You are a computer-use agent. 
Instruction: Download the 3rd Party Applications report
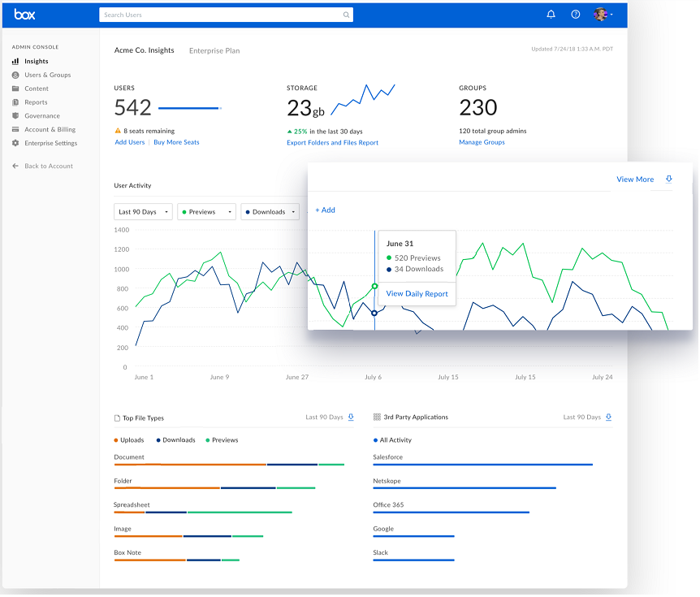pyautogui.click(x=608, y=417)
